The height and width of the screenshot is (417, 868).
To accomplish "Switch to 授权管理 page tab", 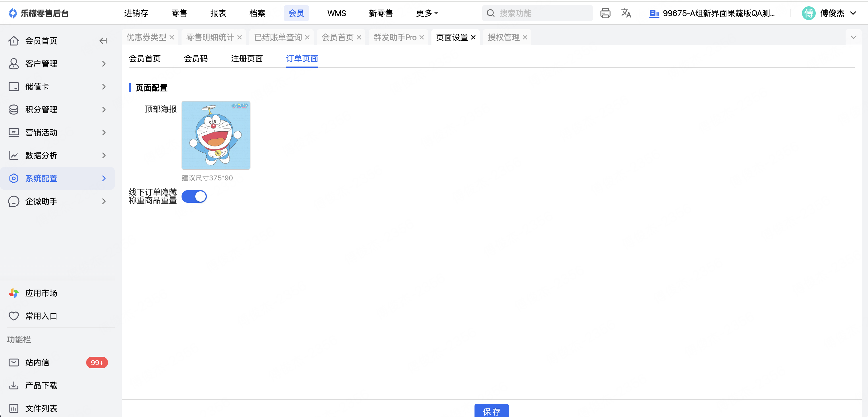I will tap(504, 37).
